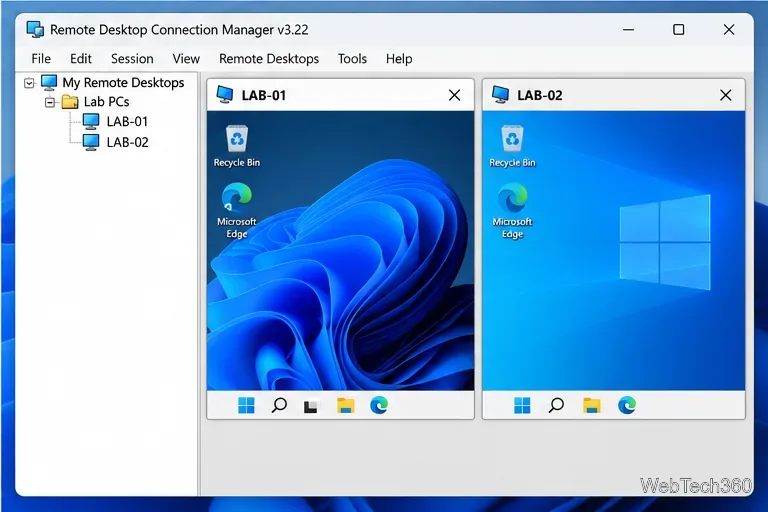Close the LAB-01 session panel
The width and height of the screenshot is (768, 512).
(x=455, y=95)
